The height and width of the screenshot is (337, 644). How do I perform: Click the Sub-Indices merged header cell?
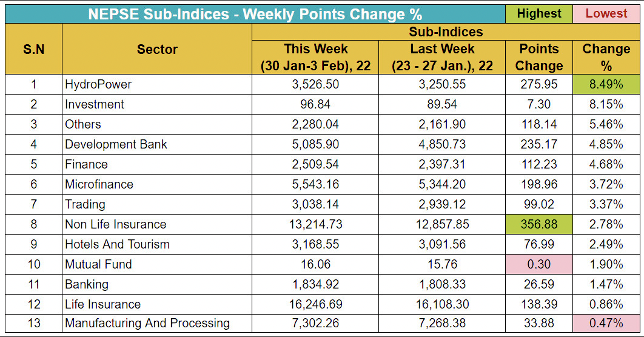pyautogui.click(x=446, y=32)
